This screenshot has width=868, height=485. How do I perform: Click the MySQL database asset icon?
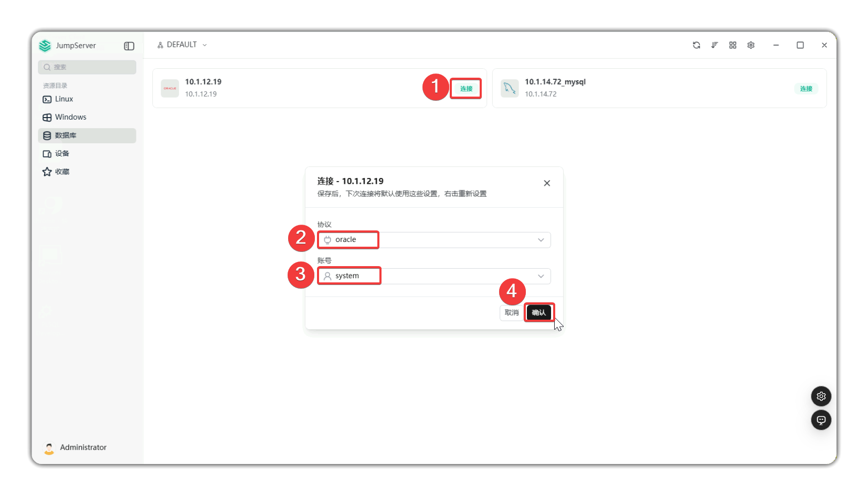tap(510, 88)
